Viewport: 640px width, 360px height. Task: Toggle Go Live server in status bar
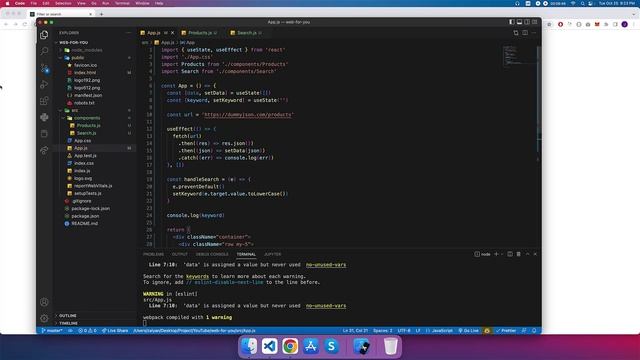coord(468,331)
